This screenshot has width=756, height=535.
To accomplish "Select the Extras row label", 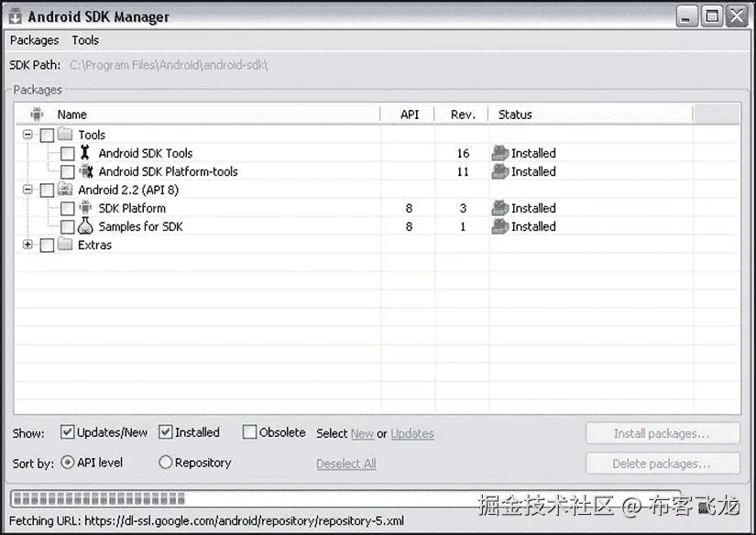I will click(94, 245).
